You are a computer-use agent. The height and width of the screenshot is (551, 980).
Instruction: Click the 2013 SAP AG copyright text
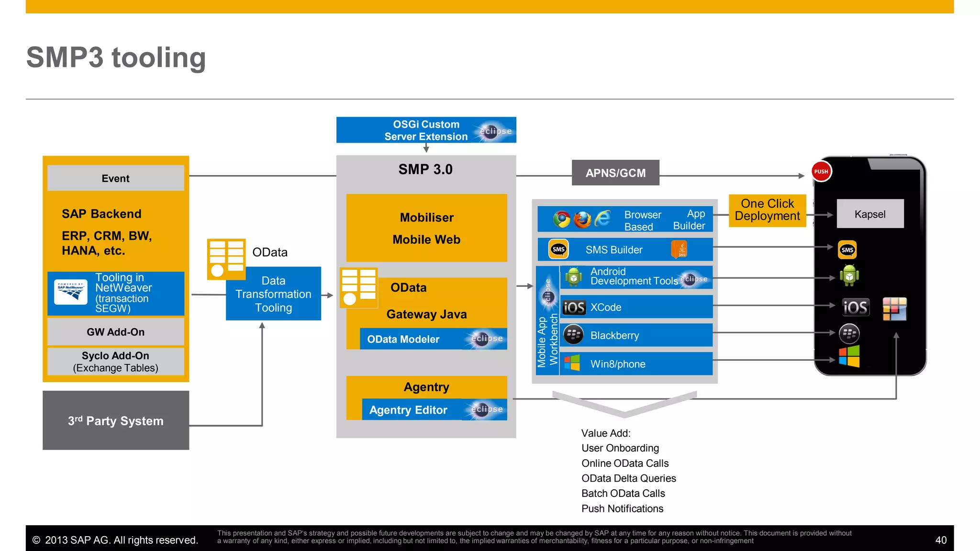[x=115, y=540]
